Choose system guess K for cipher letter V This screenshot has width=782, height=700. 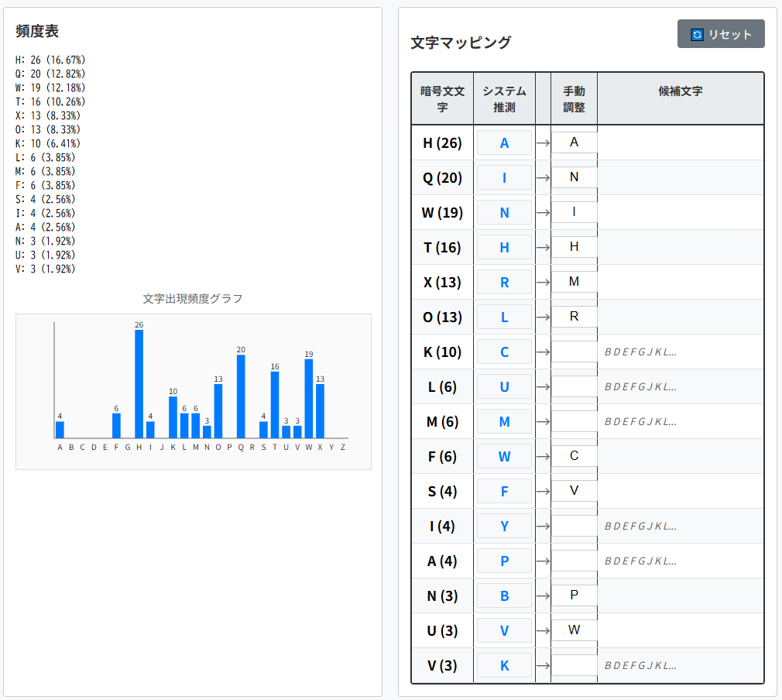(x=504, y=665)
